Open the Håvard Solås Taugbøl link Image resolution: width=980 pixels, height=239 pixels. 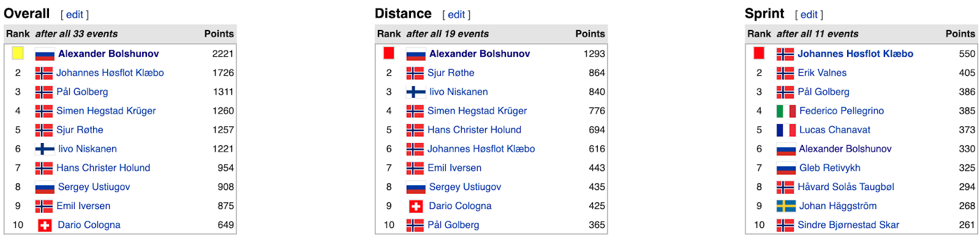[846, 187]
